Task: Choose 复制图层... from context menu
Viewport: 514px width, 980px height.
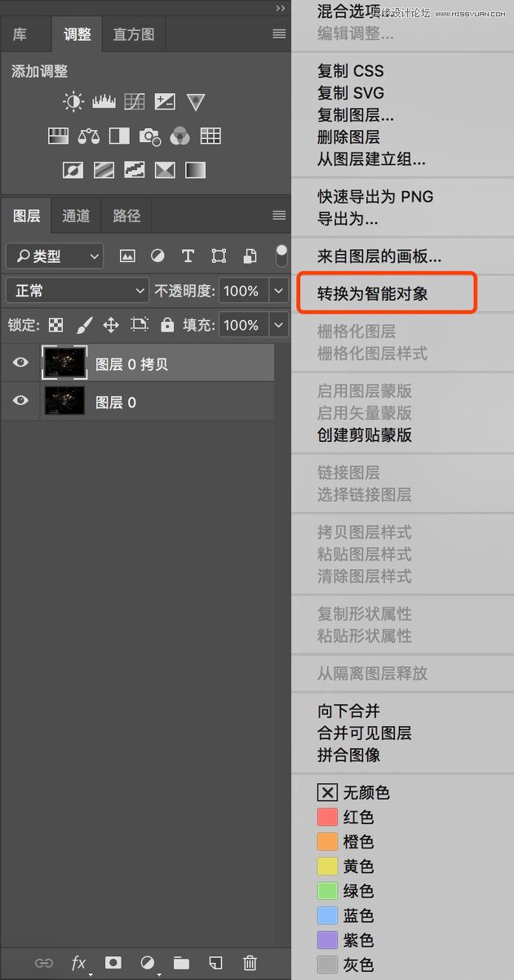Action: [x=356, y=115]
